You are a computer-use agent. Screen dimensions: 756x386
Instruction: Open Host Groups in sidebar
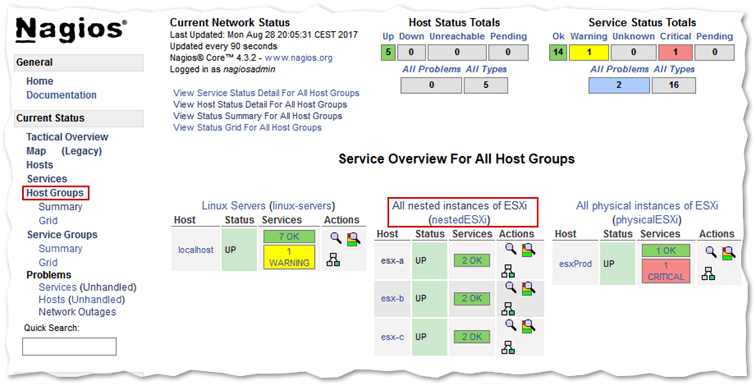55,193
